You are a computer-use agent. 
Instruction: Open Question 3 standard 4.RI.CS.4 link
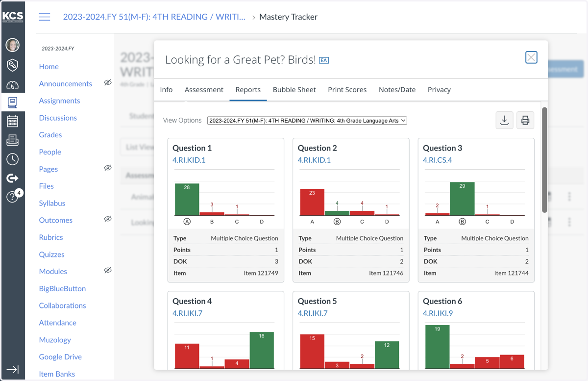(x=438, y=160)
